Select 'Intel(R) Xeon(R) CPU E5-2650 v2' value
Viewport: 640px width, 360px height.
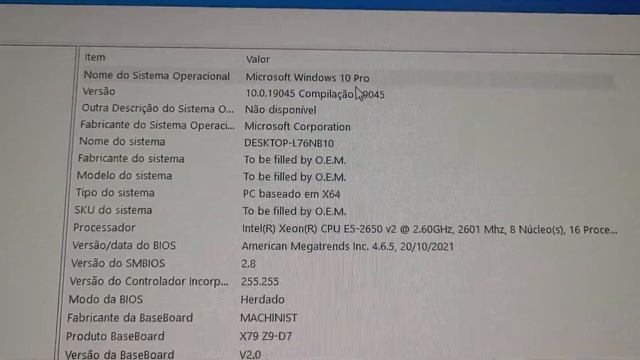319,229
